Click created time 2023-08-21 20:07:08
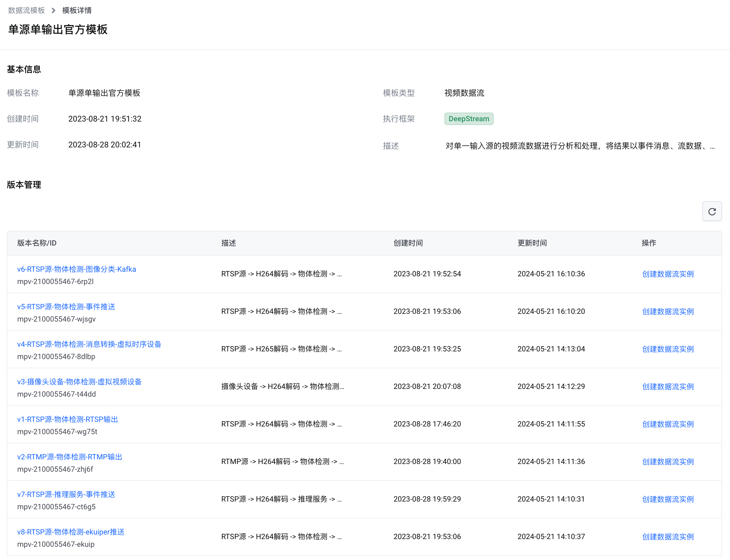This screenshot has height=560, width=730. 427,387
